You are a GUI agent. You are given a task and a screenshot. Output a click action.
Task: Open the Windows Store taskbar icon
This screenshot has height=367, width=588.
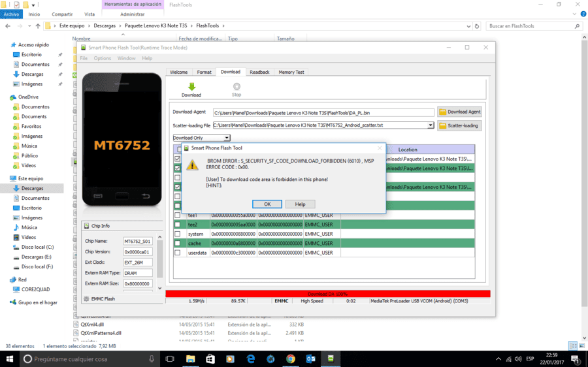(x=210, y=359)
